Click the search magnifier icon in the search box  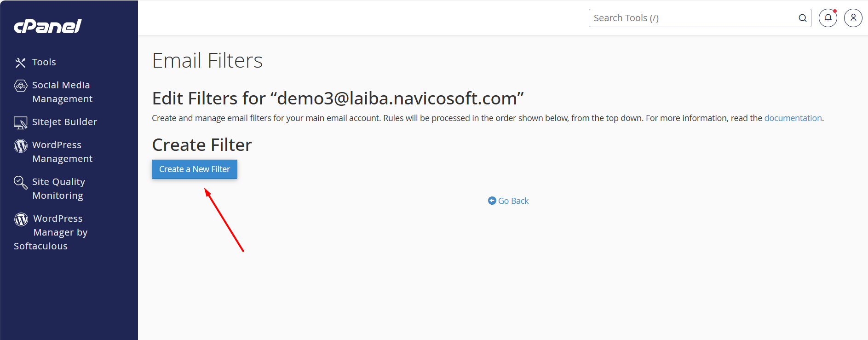802,18
